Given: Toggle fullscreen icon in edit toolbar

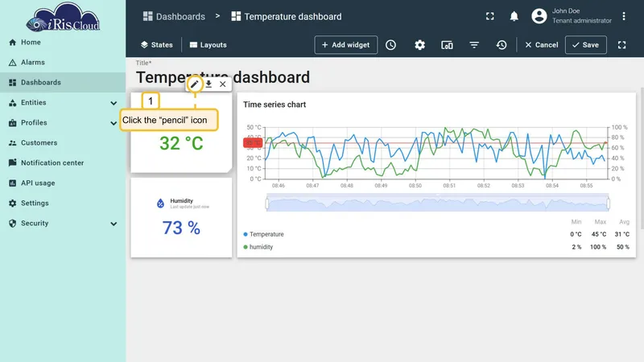Looking at the screenshot, I should pyautogui.click(x=621, y=45).
